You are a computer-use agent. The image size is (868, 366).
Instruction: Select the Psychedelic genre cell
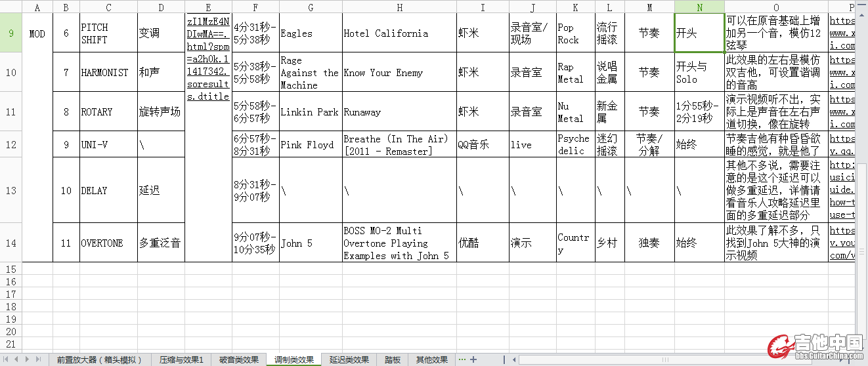(576, 144)
